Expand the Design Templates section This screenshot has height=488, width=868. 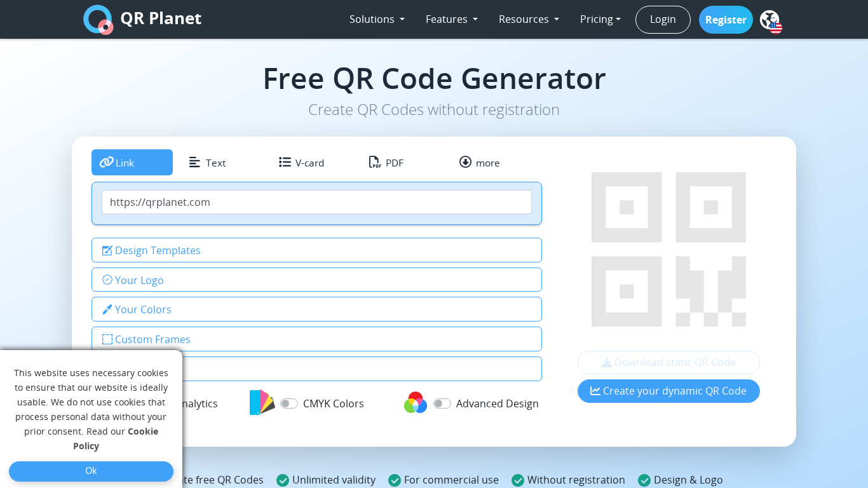[316, 250]
